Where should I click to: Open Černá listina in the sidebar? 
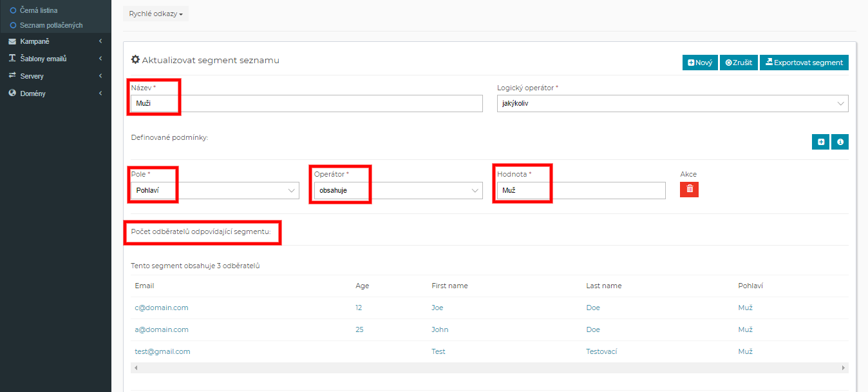pyautogui.click(x=38, y=10)
